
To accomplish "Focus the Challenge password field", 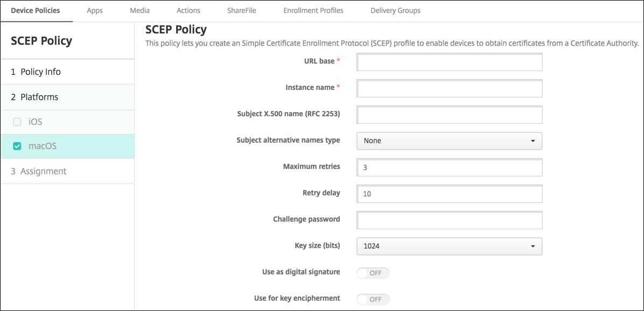I will (x=449, y=220).
